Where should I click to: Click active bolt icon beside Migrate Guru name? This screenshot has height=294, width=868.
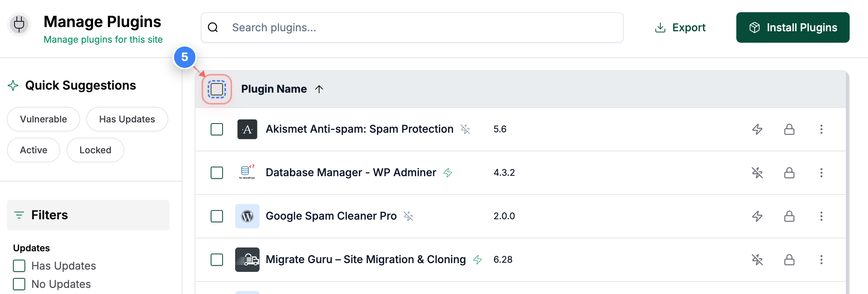tap(478, 260)
